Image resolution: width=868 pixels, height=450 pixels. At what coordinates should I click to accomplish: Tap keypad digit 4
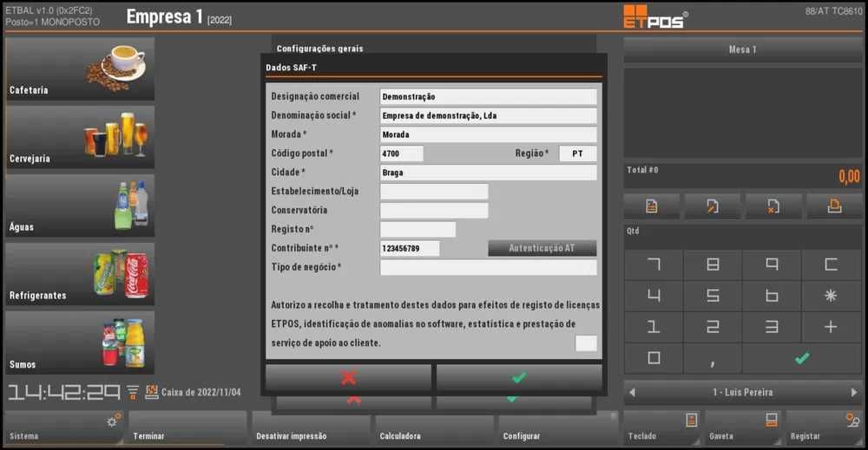[654, 296]
